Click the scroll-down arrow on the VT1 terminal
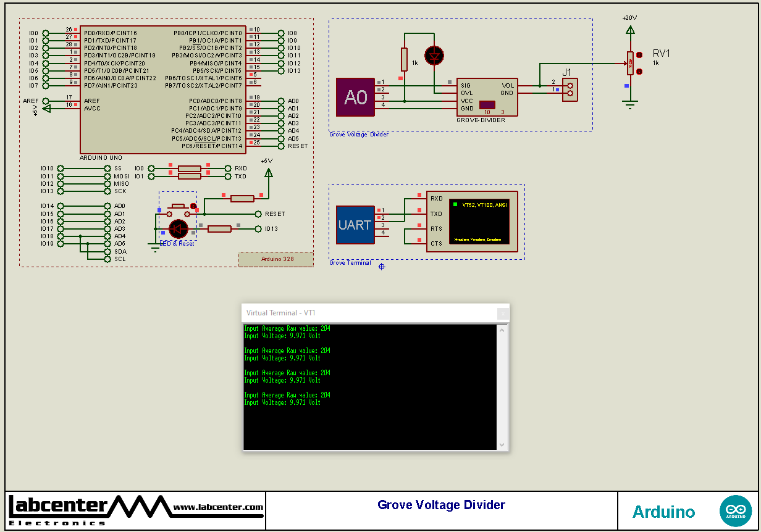761x532 pixels. click(502, 444)
